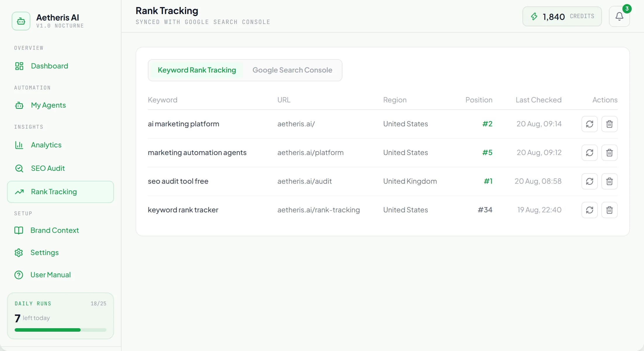This screenshot has height=351, width=644.
Task: Click the Settings gear icon
Action: click(19, 253)
